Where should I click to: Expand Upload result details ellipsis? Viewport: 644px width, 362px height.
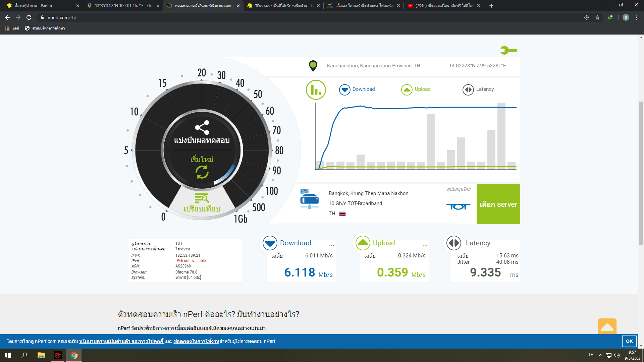point(425,245)
